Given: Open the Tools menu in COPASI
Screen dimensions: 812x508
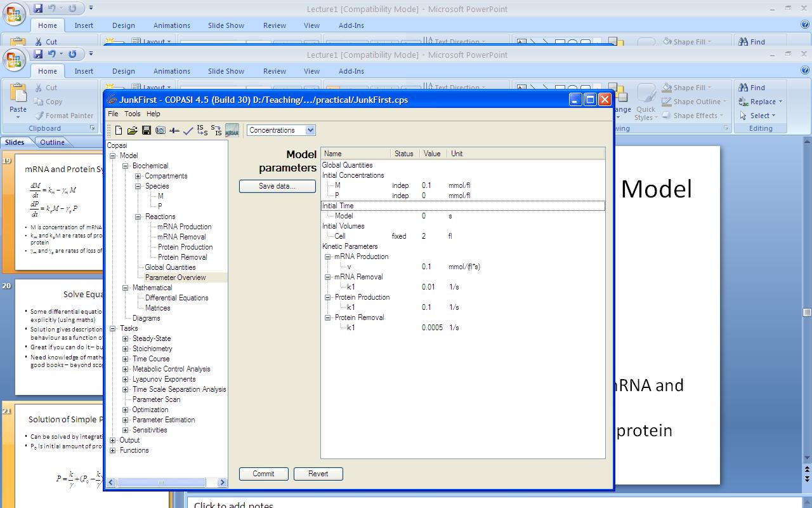Looking at the screenshot, I should tap(132, 114).
